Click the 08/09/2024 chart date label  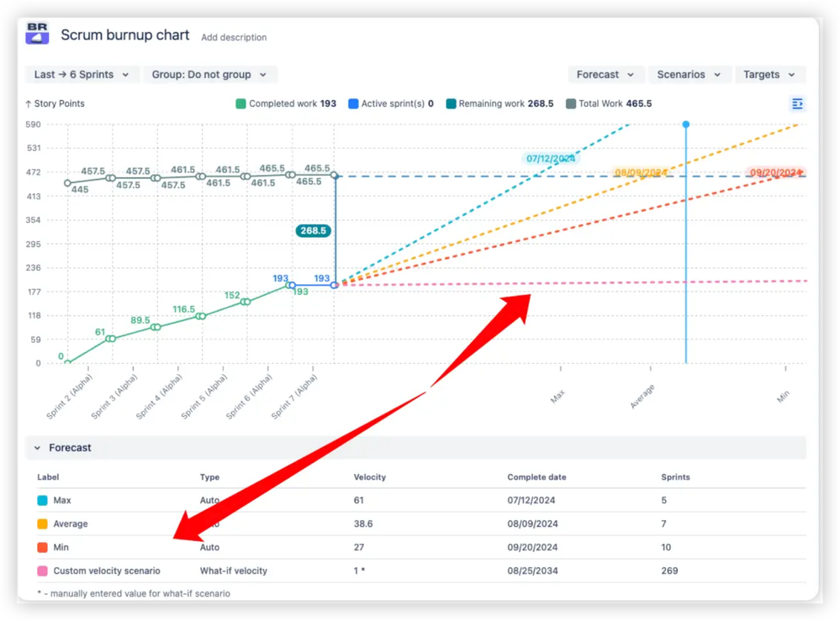[x=641, y=172]
